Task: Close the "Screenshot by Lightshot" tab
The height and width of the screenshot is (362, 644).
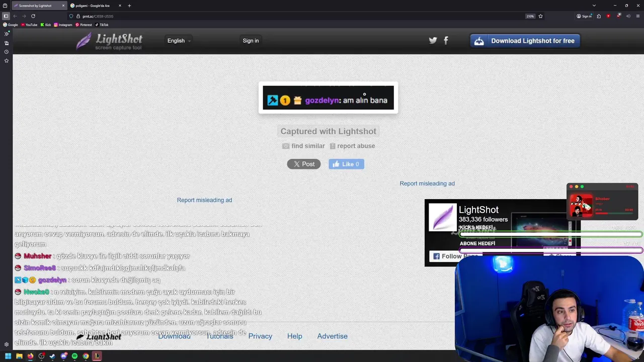Action: point(63,6)
